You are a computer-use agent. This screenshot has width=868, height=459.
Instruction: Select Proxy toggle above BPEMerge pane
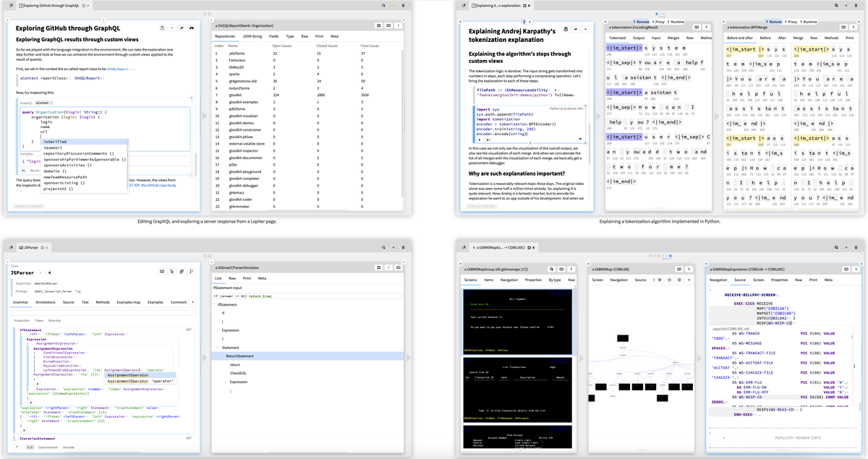coord(791,22)
